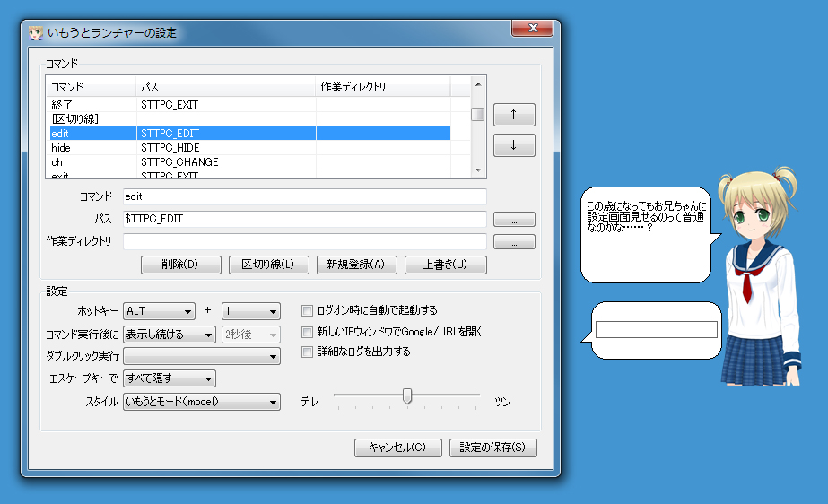Open the ダブルクリック実行 dropdown
The image size is (828, 504).
click(201, 356)
